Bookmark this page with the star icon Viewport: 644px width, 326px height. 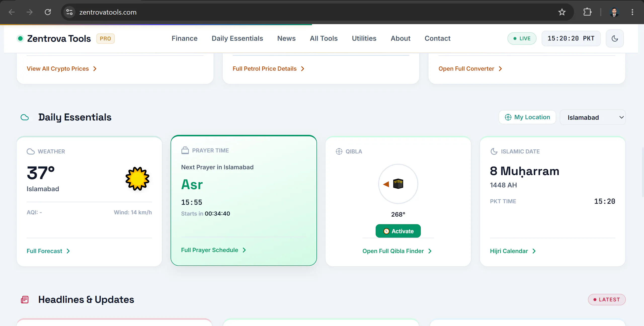tap(562, 12)
